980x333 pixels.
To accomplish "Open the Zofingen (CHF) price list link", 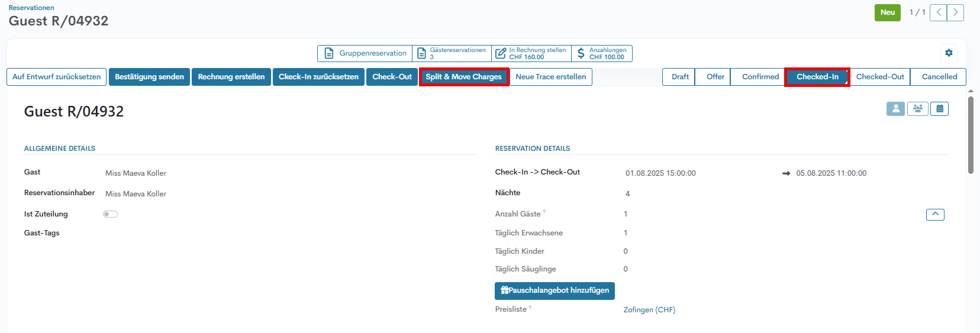I will pos(649,310).
